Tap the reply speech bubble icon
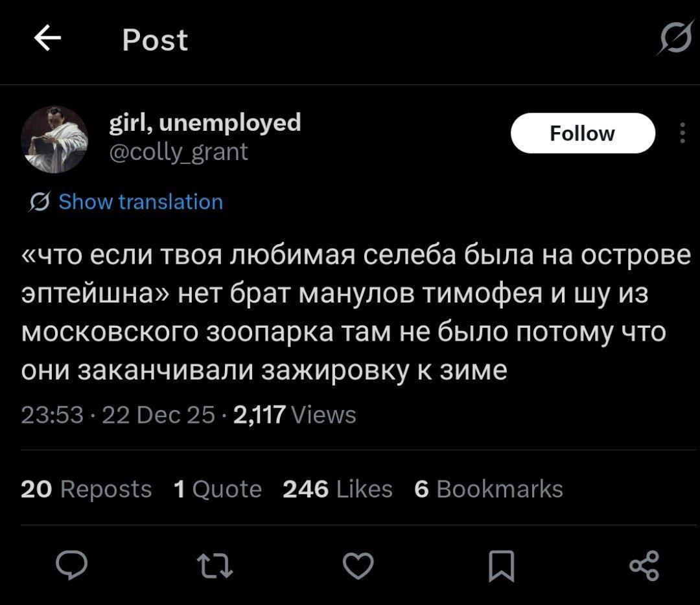This screenshot has height=605, width=700. [71, 566]
